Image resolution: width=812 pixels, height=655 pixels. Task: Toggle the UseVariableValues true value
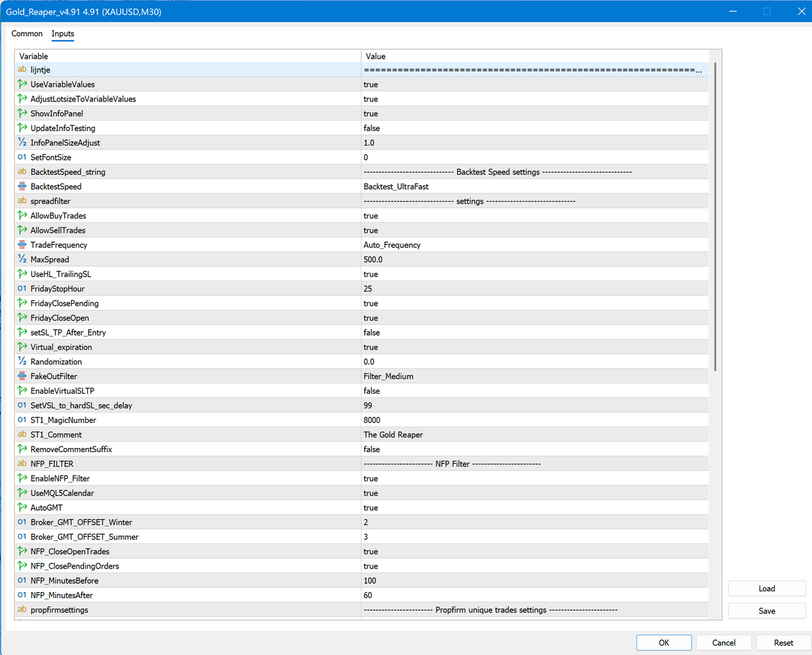tap(371, 85)
